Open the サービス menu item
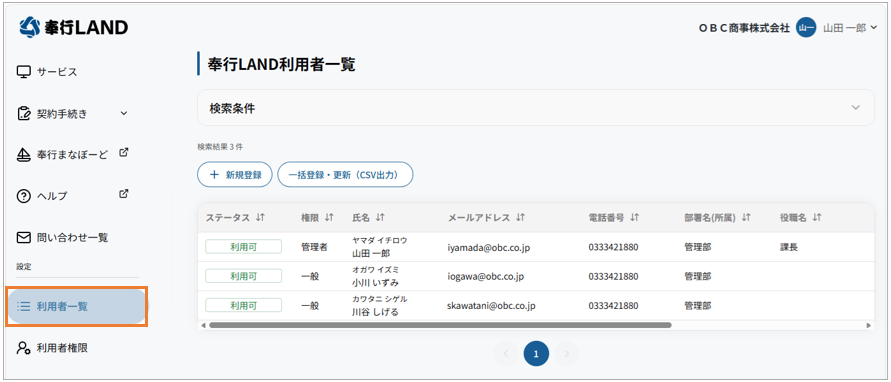 coord(57,72)
